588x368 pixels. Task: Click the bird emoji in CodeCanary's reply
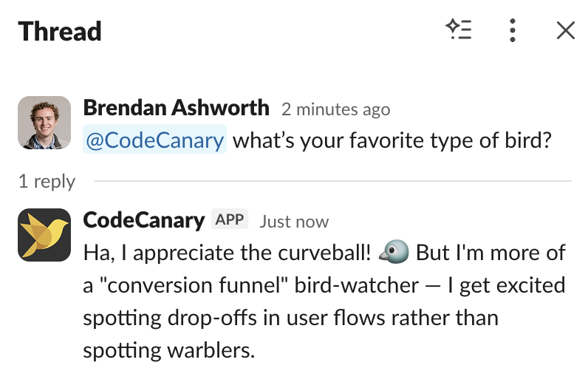(x=394, y=253)
